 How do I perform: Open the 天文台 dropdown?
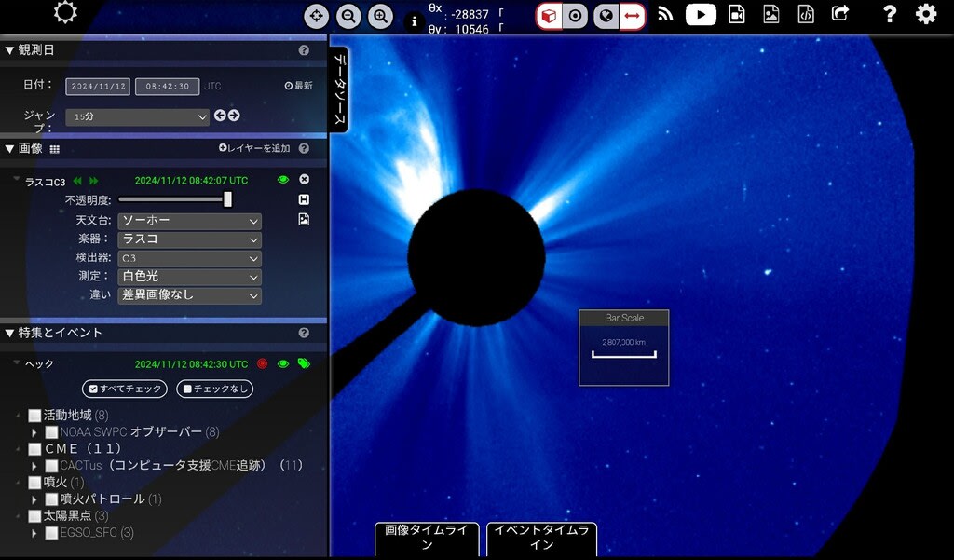coord(189,221)
